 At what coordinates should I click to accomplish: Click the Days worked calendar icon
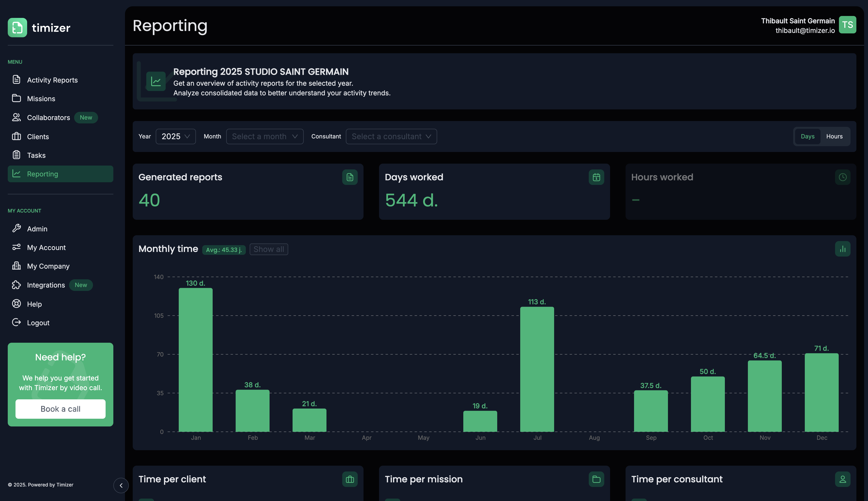(596, 177)
